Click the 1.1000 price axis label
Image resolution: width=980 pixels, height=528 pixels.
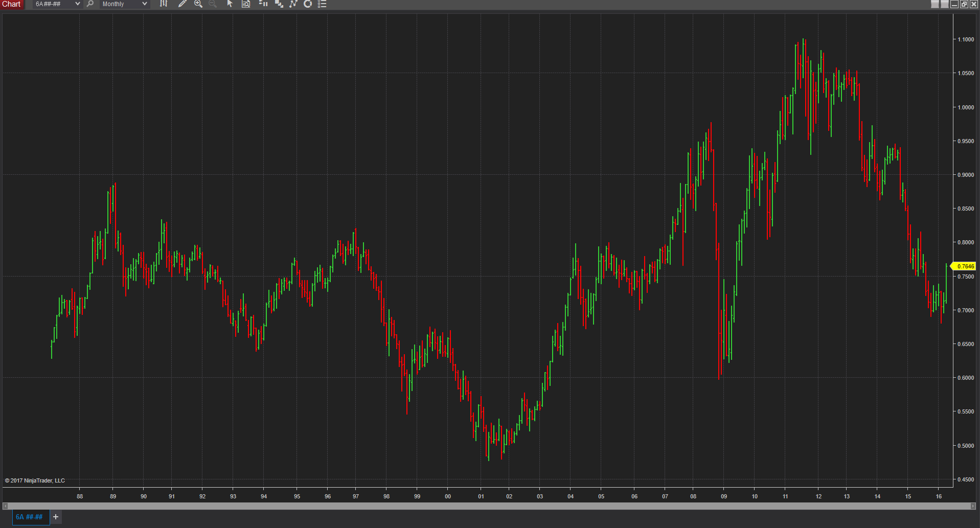966,39
